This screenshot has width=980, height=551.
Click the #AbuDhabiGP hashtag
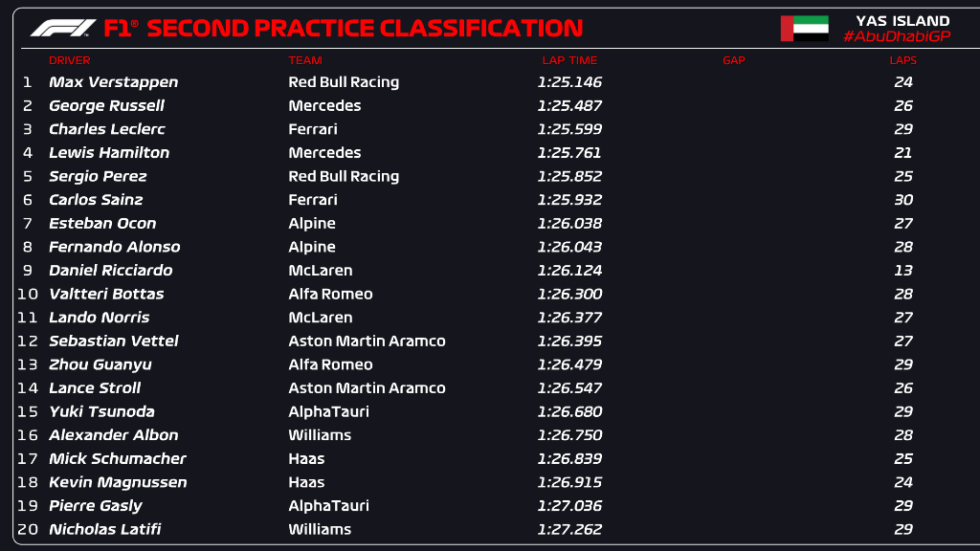pos(896,36)
